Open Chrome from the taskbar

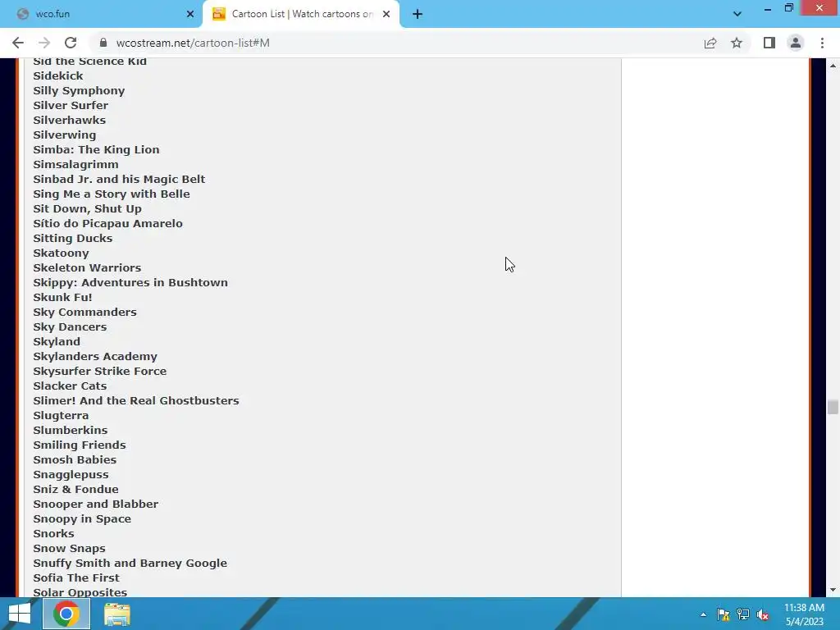[66, 614]
